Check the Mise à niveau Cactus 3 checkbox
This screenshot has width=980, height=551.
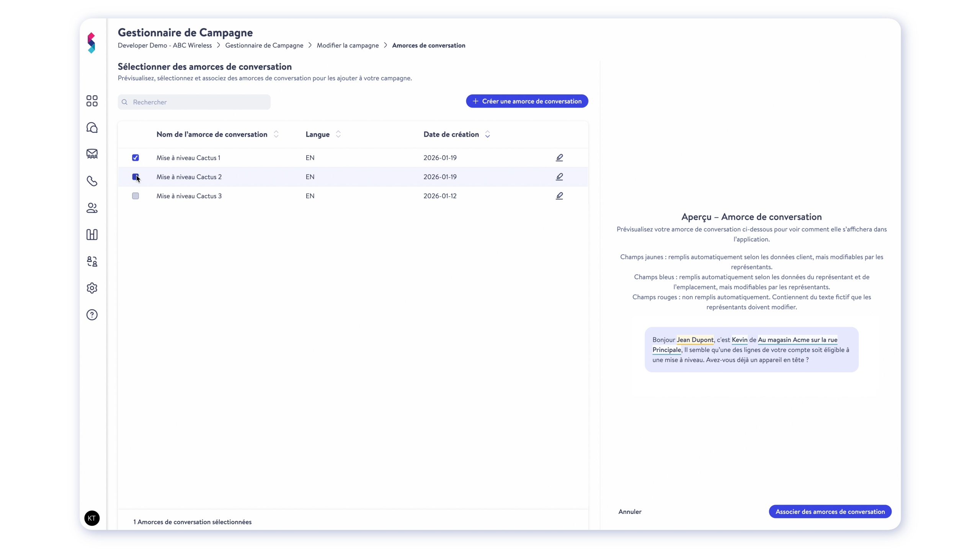pyautogui.click(x=136, y=196)
